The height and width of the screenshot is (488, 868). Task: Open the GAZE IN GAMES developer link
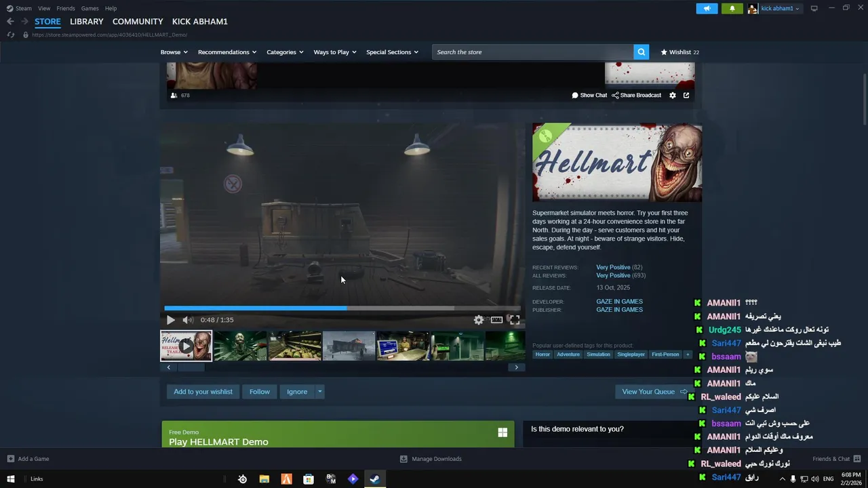click(x=619, y=302)
